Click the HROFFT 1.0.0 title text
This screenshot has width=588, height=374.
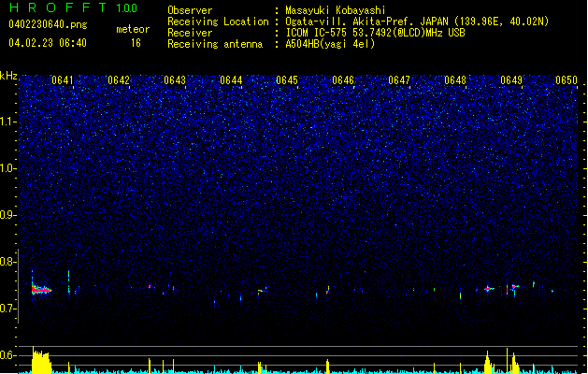pos(74,7)
